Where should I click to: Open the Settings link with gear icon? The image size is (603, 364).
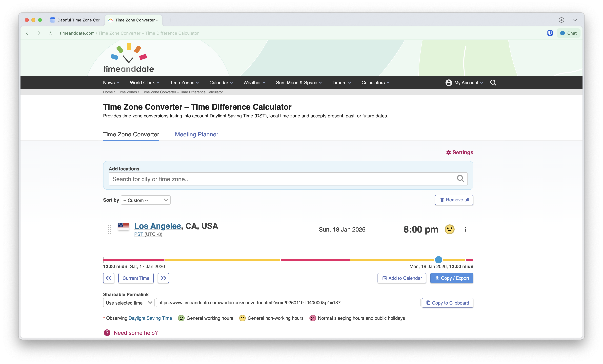coord(460,153)
